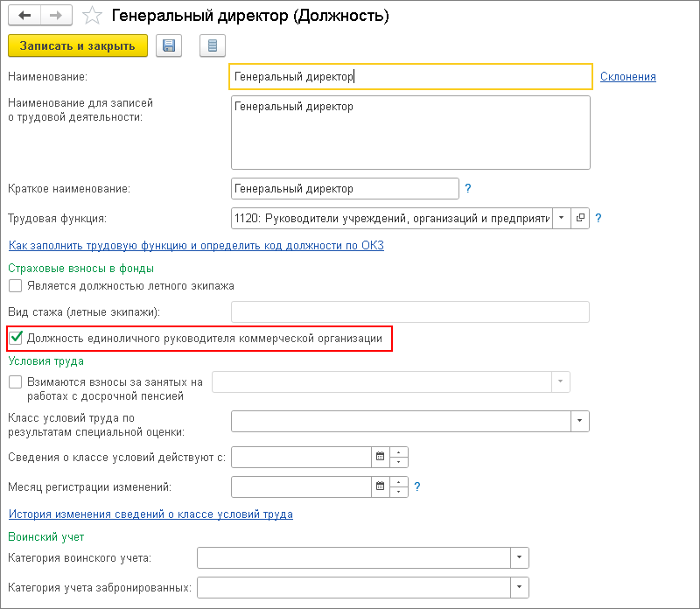Open История изменения сведений о классе link
Screen dimensions: 700x609
(150, 514)
